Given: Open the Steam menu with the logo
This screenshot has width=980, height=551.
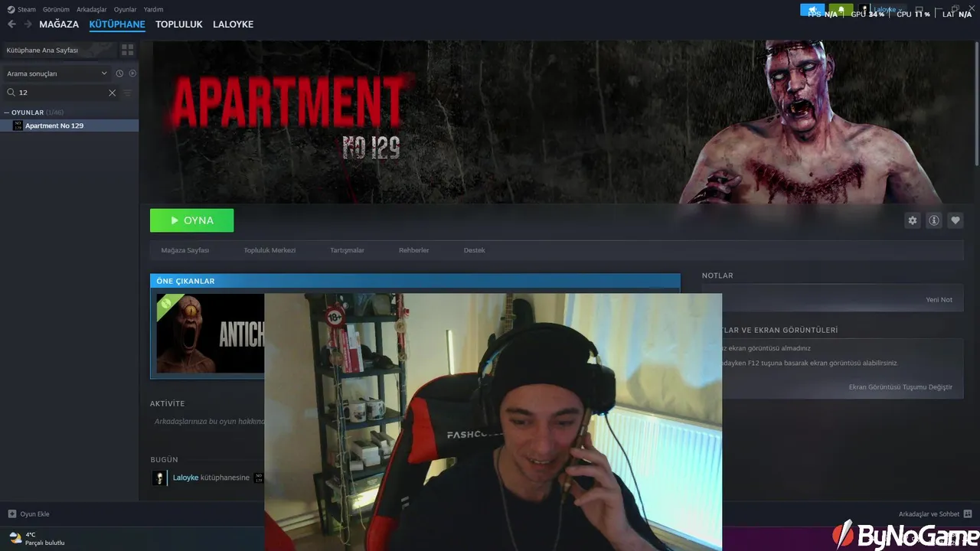Looking at the screenshot, I should pyautogui.click(x=21, y=9).
